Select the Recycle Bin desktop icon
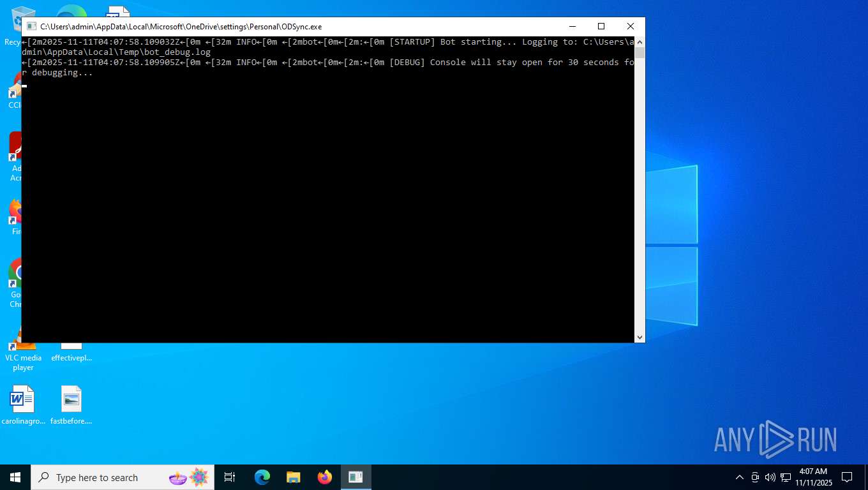The image size is (868, 490). pos(11,26)
